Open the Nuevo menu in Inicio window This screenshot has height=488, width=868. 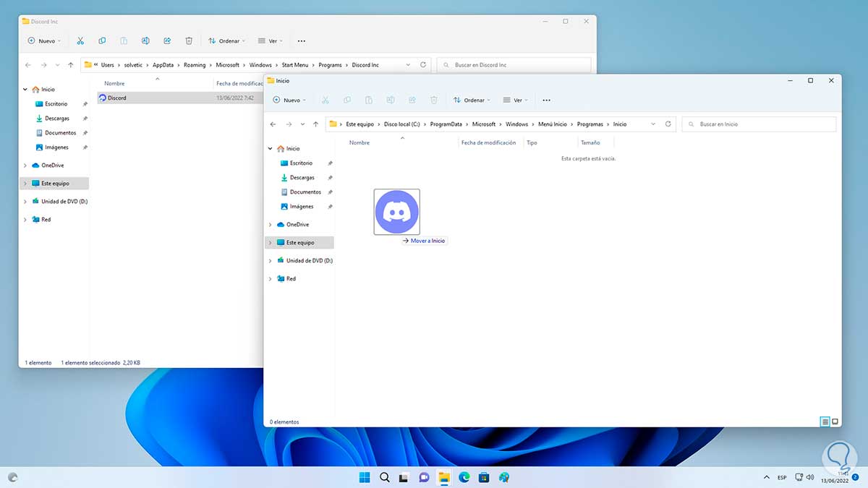(x=289, y=100)
